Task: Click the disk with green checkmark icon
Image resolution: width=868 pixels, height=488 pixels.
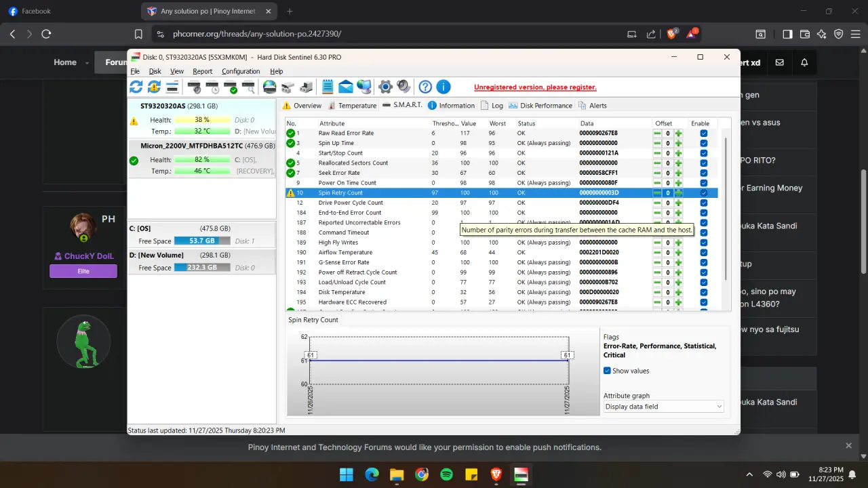Action: pos(231,87)
